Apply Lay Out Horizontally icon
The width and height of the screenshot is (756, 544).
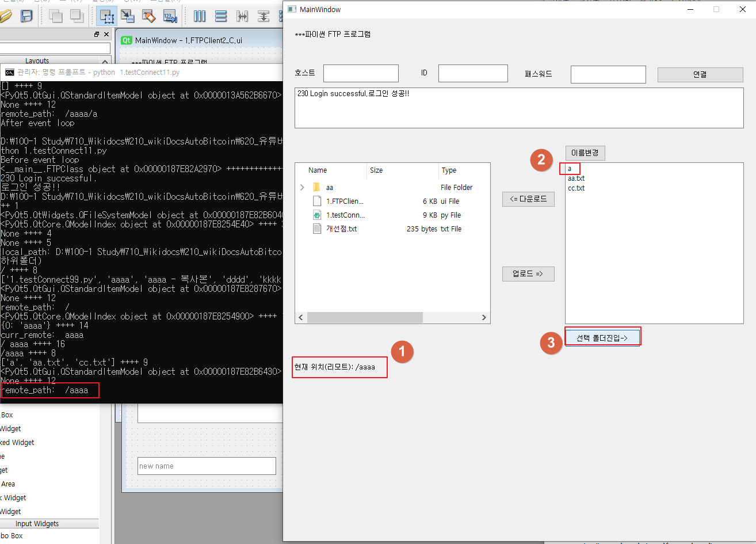point(200,16)
